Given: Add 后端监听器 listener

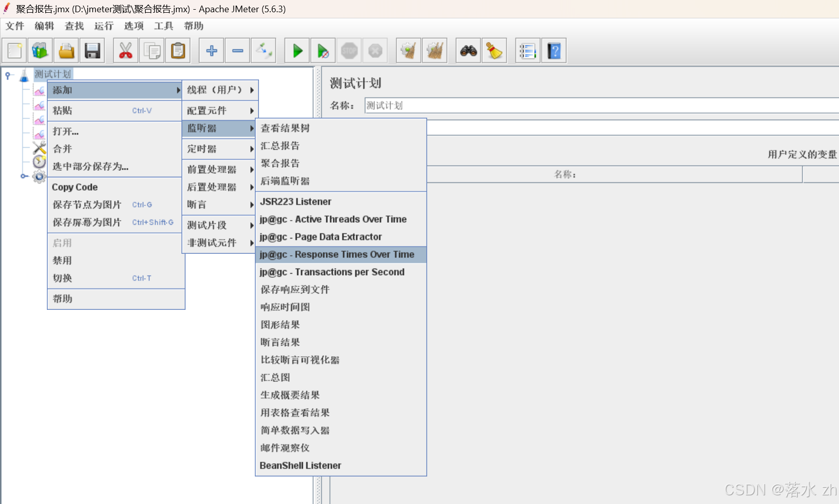Looking at the screenshot, I should 341,181.
